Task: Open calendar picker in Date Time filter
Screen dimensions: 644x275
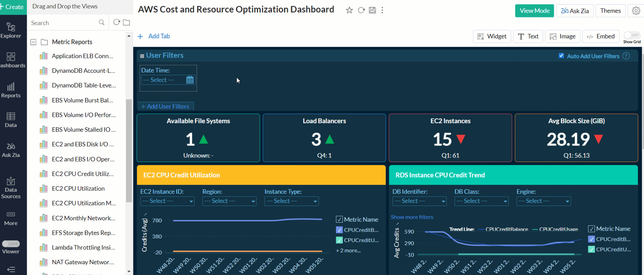Action: [x=190, y=80]
